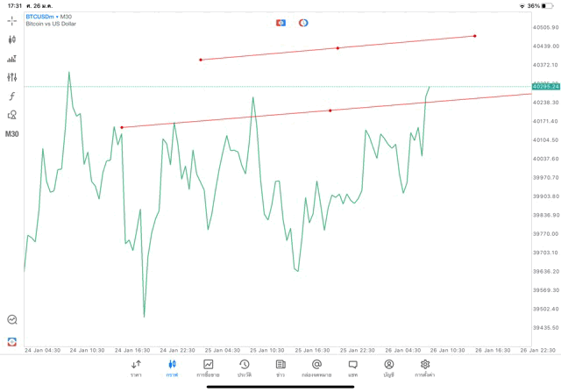Select the lower trendline's left anchor point
This screenshot has width=561, height=392.
click(122, 127)
